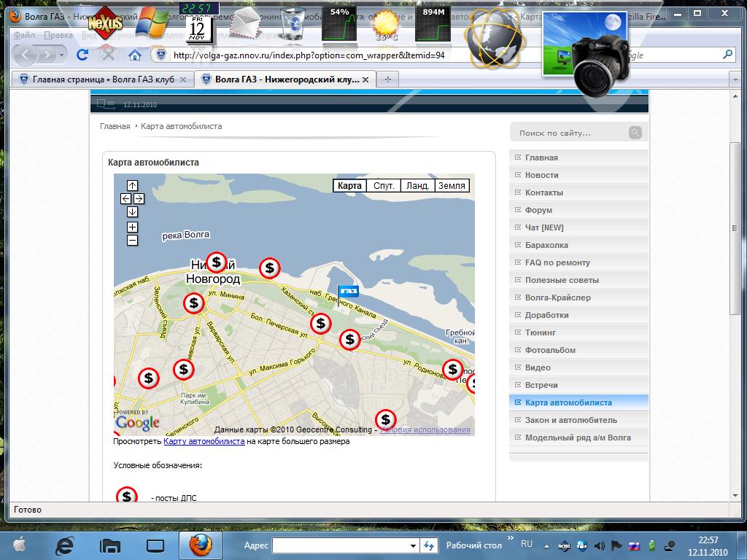Click the $ marker over Нижний Новгород label

[216, 262]
